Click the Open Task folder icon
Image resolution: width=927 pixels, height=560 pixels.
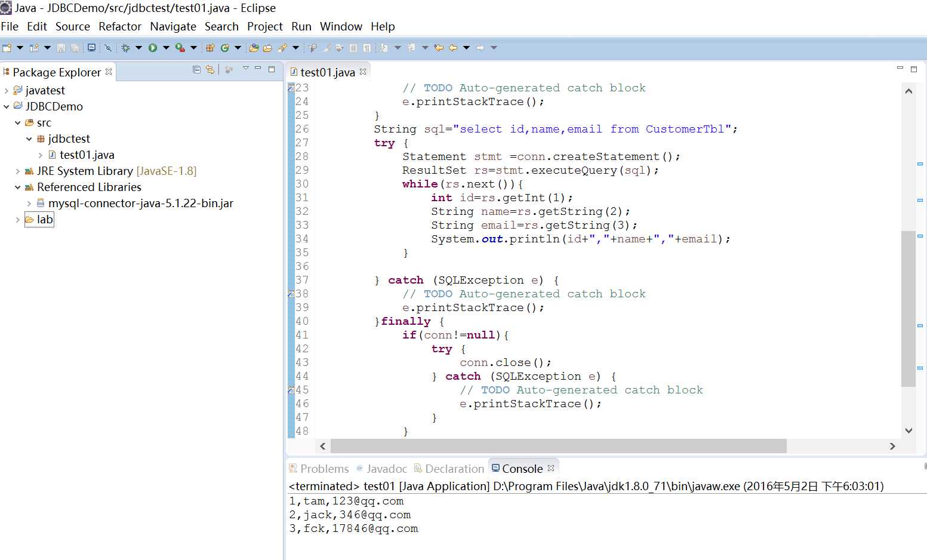[267, 48]
